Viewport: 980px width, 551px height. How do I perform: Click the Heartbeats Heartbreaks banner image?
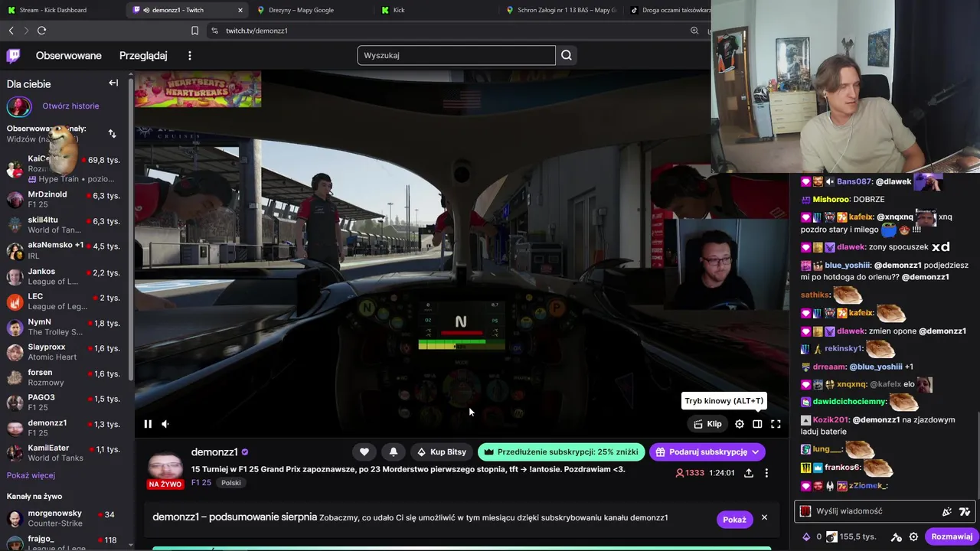(x=198, y=89)
